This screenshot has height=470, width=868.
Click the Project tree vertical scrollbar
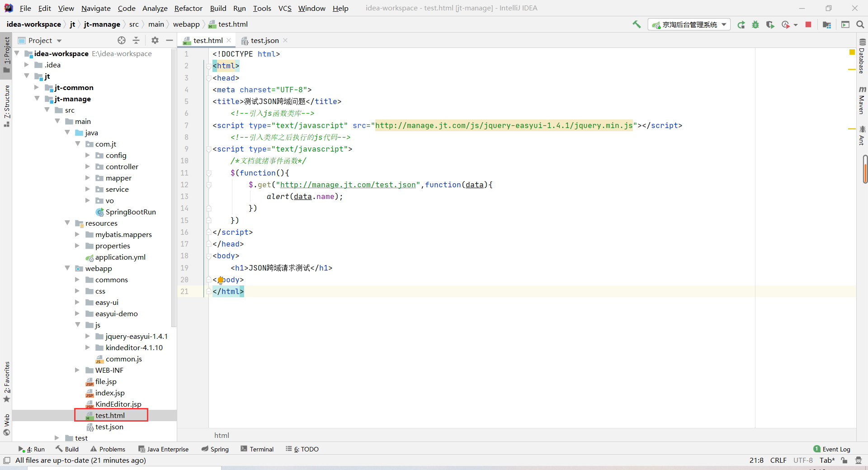pyautogui.click(x=174, y=188)
